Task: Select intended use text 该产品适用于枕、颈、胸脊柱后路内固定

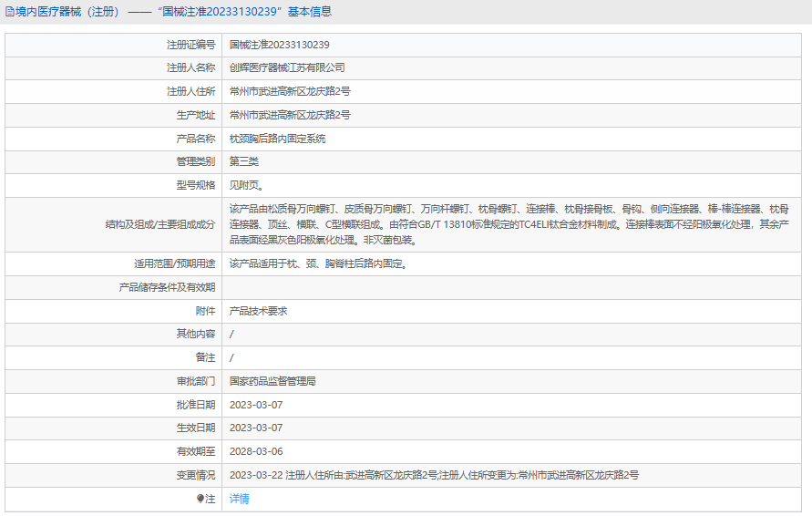Action: (317, 263)
